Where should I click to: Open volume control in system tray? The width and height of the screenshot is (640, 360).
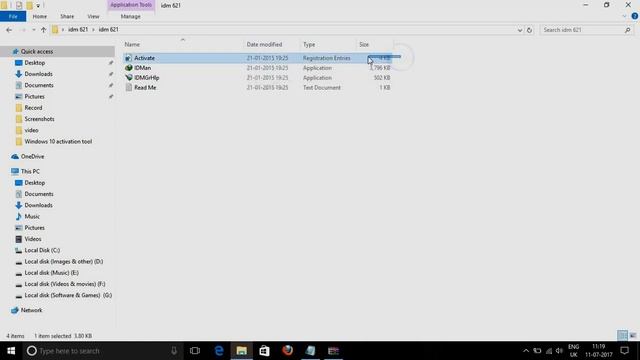click(x=560, y=351)
